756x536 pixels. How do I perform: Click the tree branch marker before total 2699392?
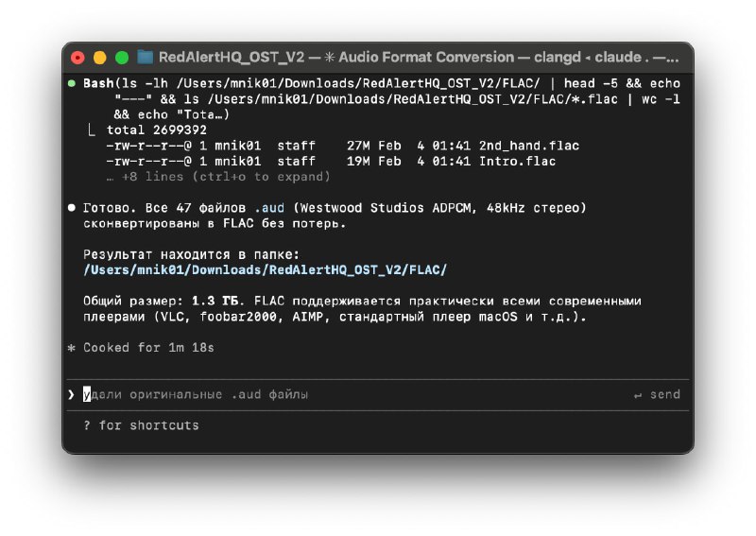pos(92,130)
